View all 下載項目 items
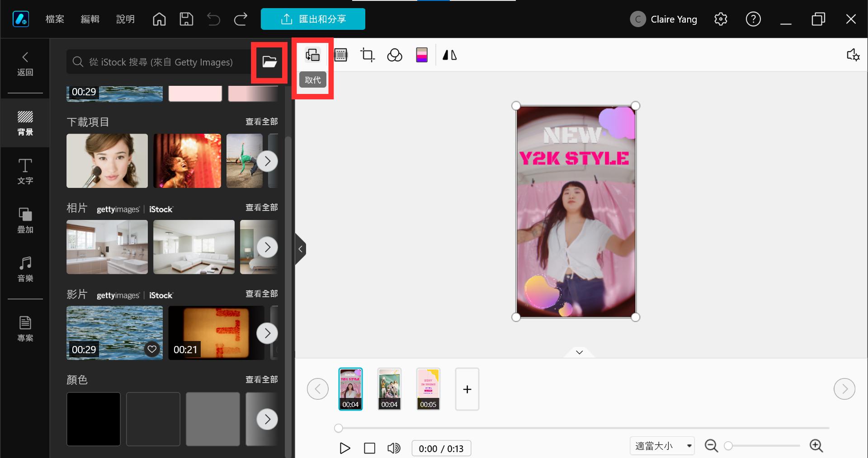 [x=261, y=122]
